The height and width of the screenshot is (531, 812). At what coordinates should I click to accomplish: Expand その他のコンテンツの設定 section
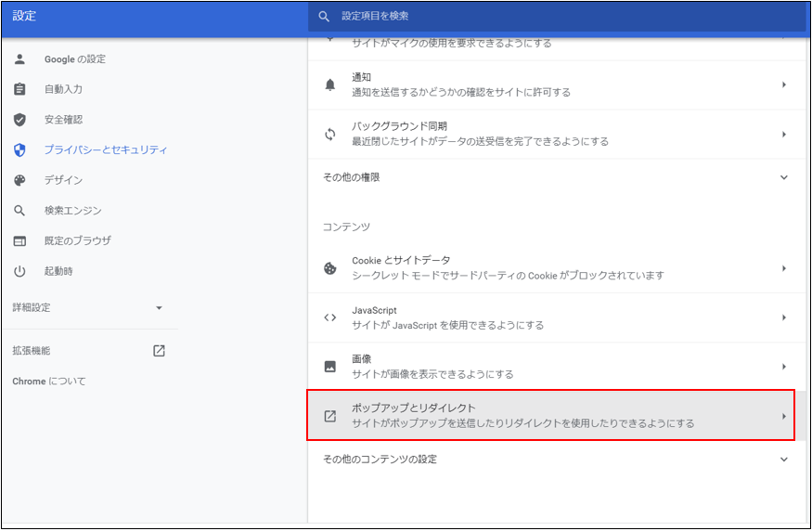point(783,460)
